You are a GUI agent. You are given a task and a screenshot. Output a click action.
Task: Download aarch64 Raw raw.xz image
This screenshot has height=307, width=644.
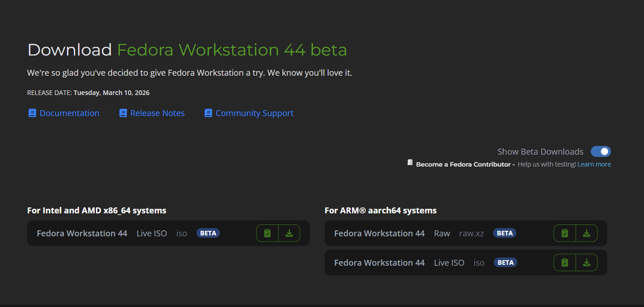(587, 233)
